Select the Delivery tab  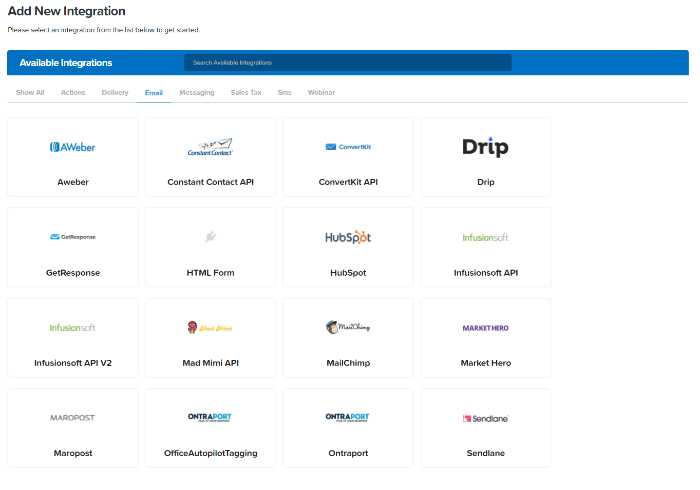pos(115,92)
